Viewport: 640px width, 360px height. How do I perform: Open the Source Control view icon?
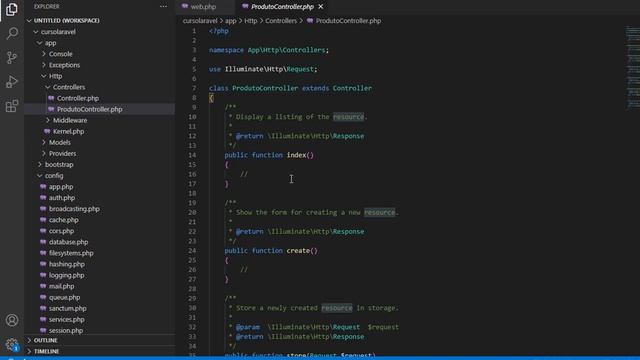12,58
